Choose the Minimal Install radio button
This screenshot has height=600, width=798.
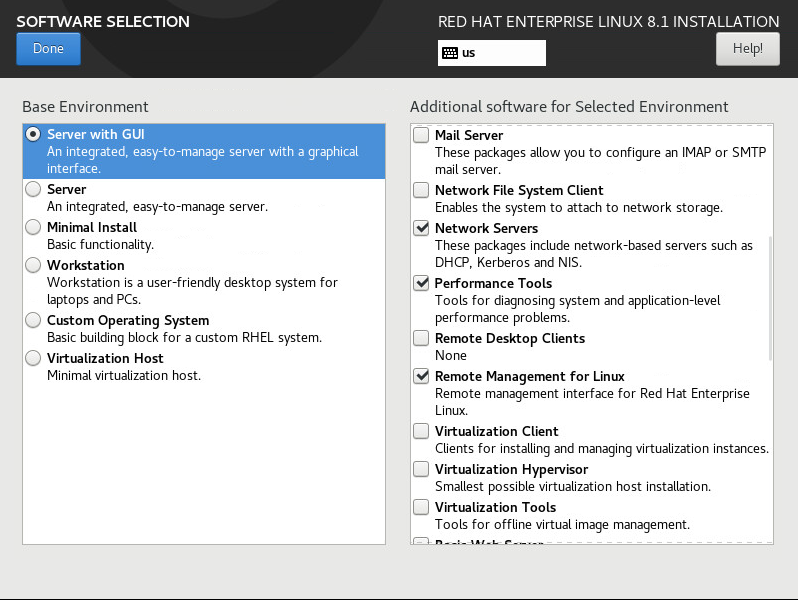(x=33, y=227)
